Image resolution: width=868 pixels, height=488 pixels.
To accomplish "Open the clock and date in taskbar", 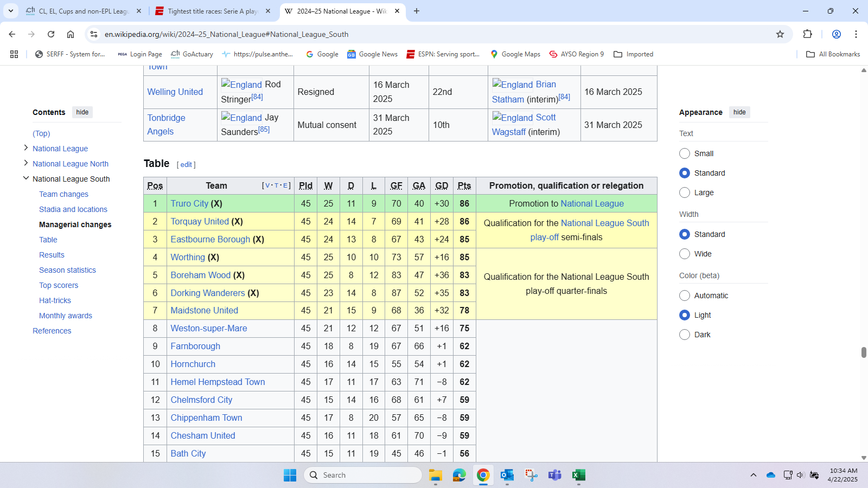I will point(843,475).
